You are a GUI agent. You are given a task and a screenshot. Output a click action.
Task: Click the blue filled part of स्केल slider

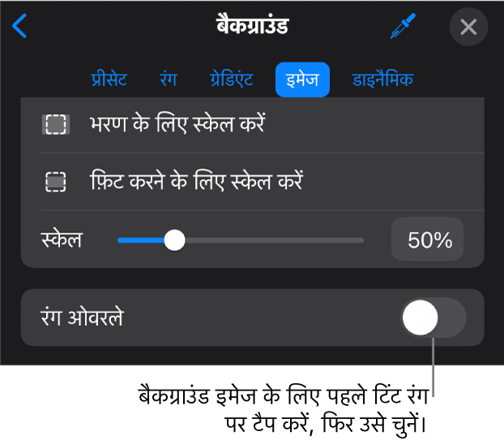tap(141, 241)
